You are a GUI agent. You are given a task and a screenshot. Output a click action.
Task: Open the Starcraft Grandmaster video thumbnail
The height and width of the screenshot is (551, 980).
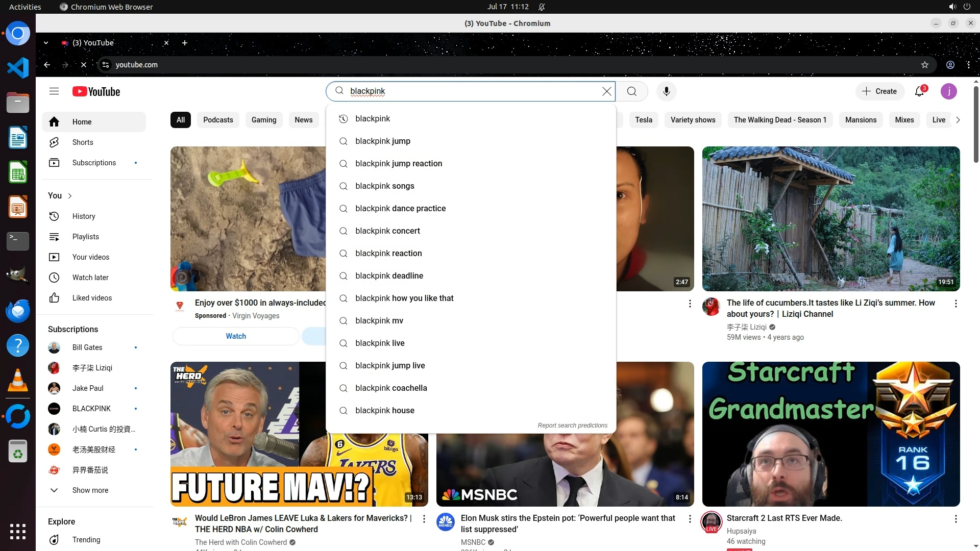[x=830, y=434]
